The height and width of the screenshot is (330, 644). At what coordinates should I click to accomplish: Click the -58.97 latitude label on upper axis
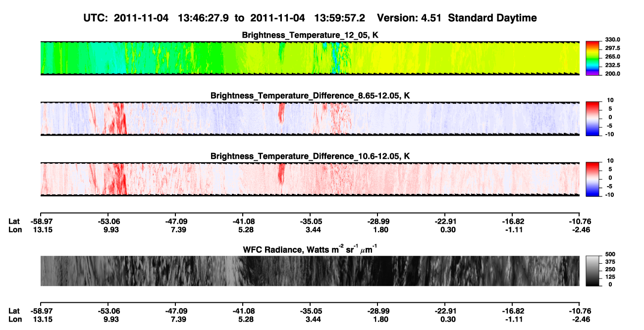tap(40, 221)
